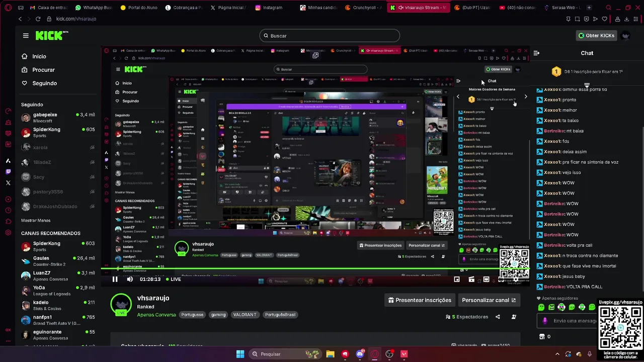Viewport: 644px width, 362px height.
Task: Click the Apenas Conversa category link
Action: (156, 315)
